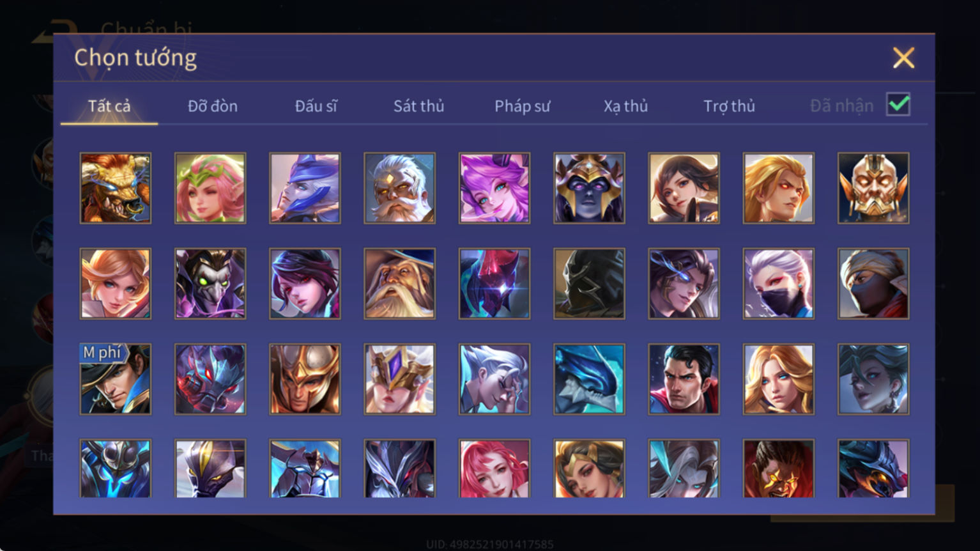Open the 'Trợ thủ' tab

point(729,106)
